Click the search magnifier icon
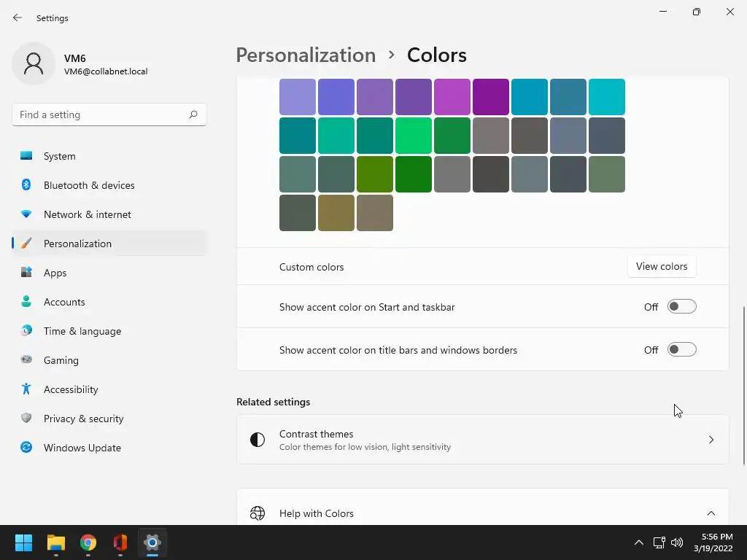747x560 pixels. click(193, 114)
